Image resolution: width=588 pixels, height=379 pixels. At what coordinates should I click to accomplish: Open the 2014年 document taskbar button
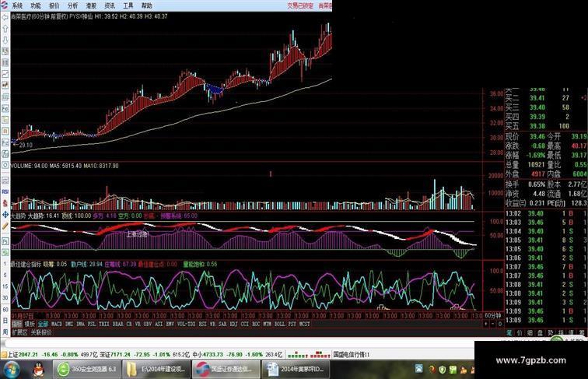[x=296, y=369]
